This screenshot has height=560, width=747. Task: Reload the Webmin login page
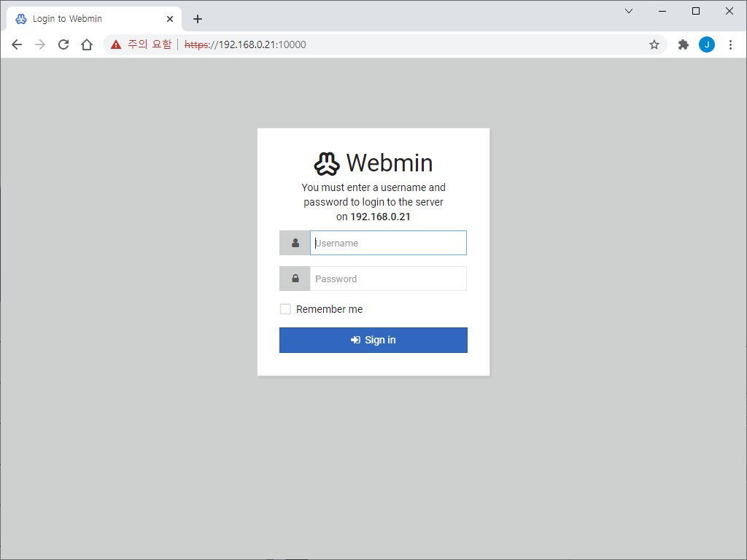tap(63, 44)
